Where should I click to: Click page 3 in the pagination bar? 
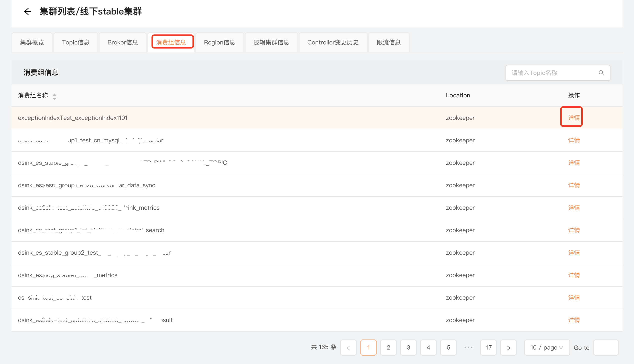coord(408,347)
